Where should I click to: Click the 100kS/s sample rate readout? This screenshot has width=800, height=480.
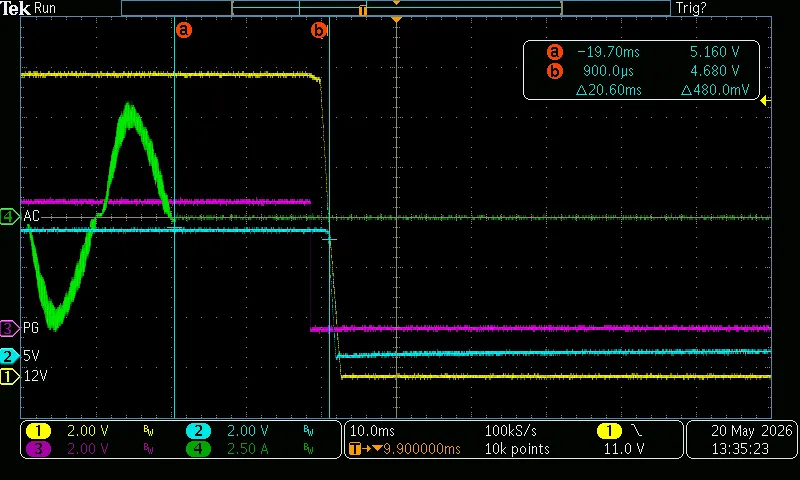pos(510,431)
